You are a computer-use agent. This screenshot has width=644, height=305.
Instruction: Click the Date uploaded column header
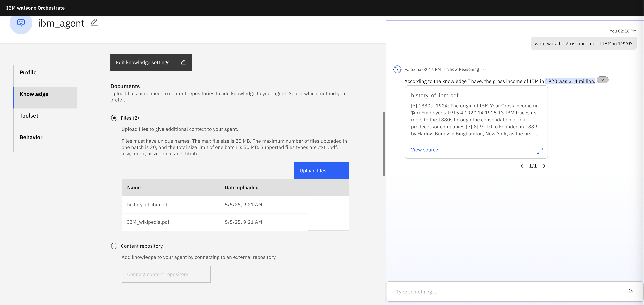242,187
